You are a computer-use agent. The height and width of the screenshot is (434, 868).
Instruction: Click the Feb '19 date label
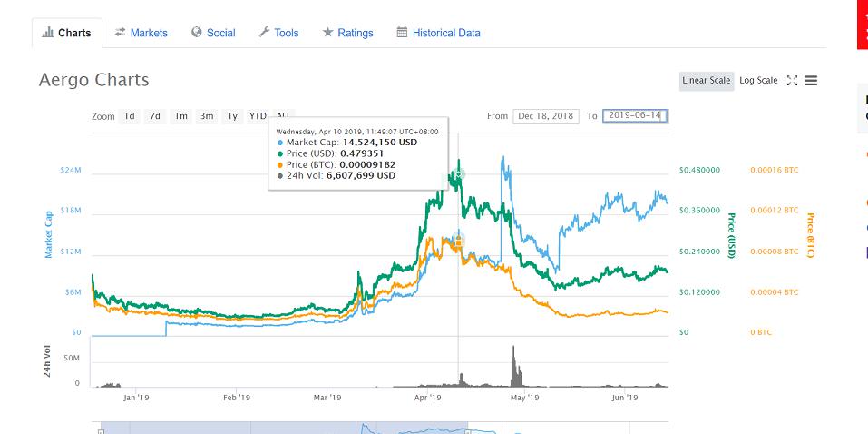(x=237, y=398)
